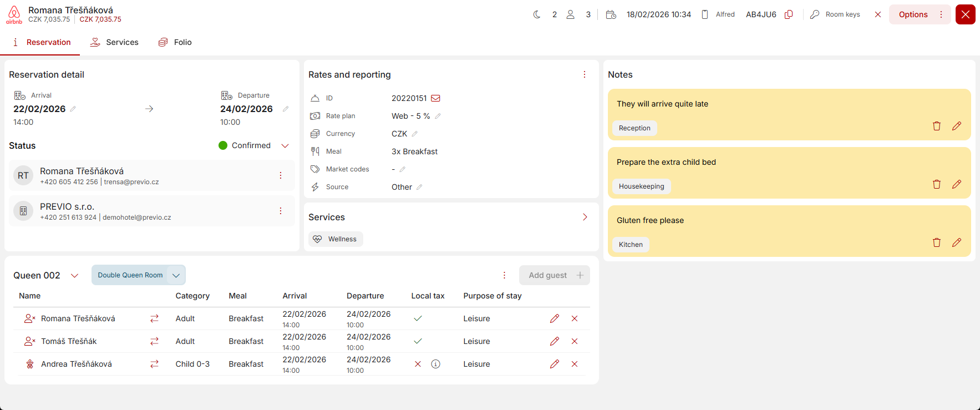Swap guest icon for Tomáš Třešňák
This screenshot has width=980, height=410.
point(154,341)
